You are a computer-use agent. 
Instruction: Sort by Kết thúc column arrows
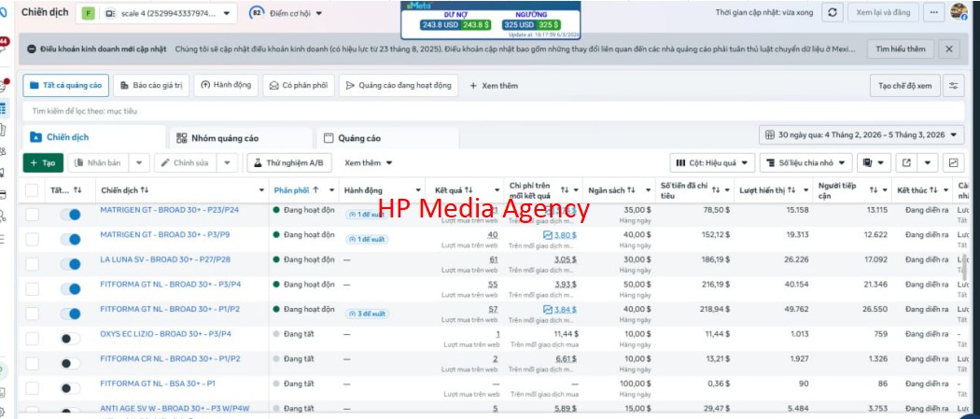[933, 189]
